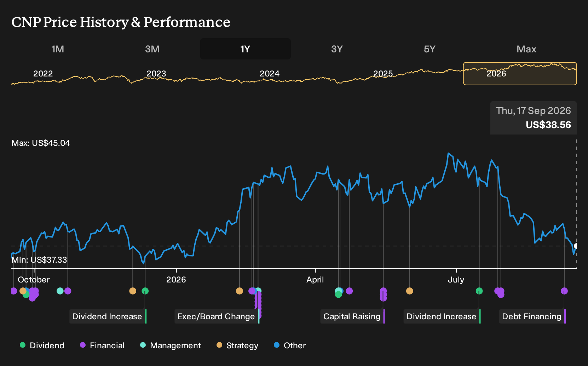Click the Min: US$37.33 label
Viewport: 588px width, 366px height.
(39, 260)
